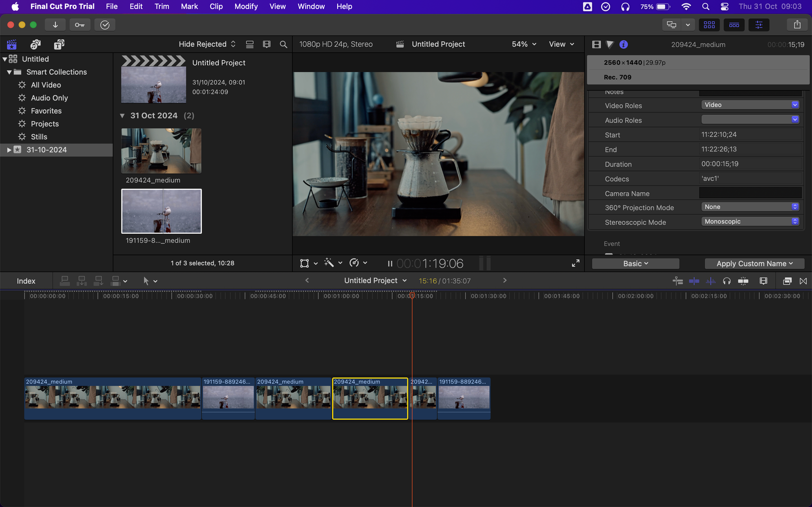Toggle the inspector visibility button
Image resolution: width=812 pixels, height=507 pixels.
point(759,25)
